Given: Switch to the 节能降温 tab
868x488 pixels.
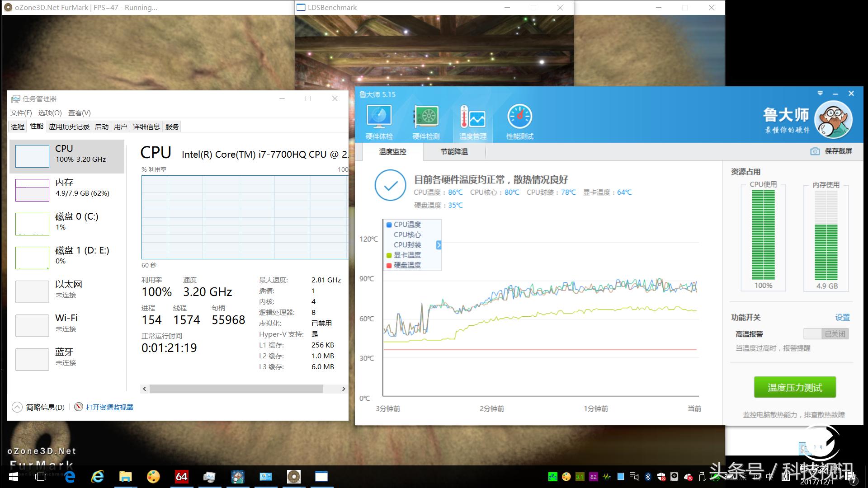Looking at the screenshot, I should [x=454, y=152].
